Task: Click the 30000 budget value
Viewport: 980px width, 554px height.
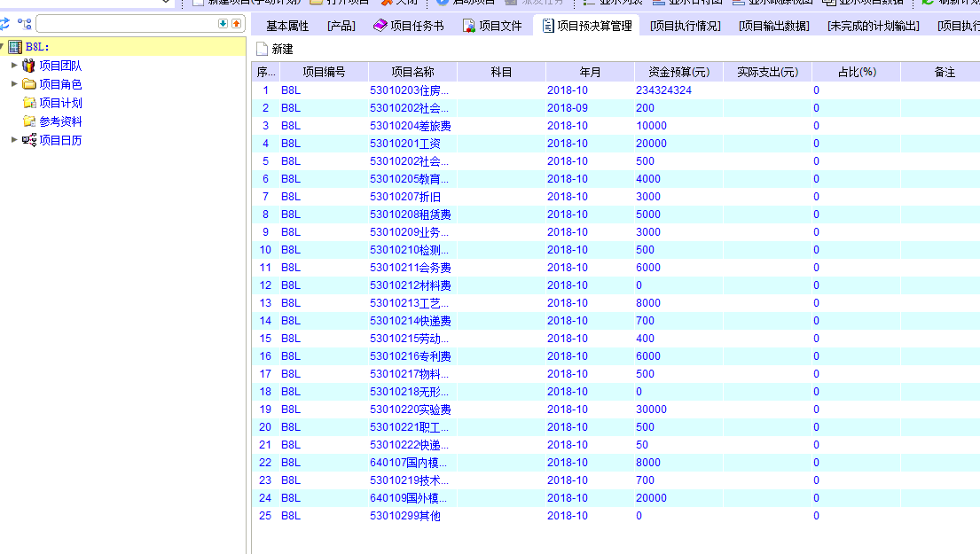Action: [651, 410]
